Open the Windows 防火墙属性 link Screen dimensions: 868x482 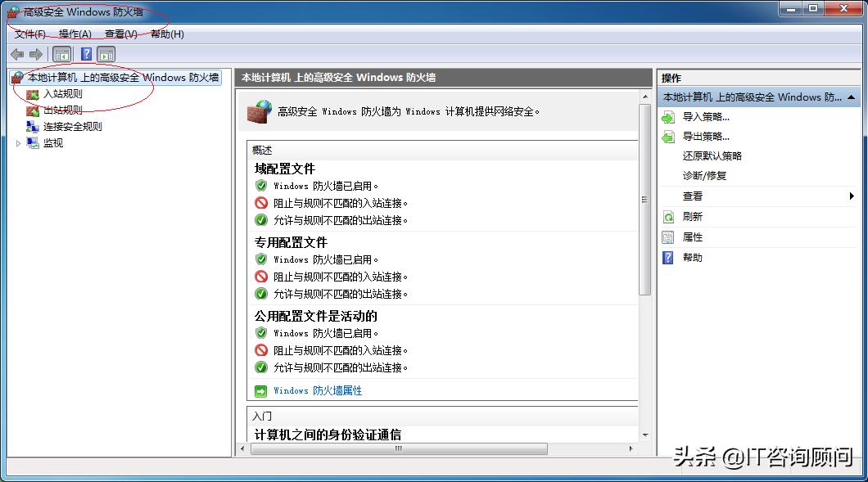(318, 390)
